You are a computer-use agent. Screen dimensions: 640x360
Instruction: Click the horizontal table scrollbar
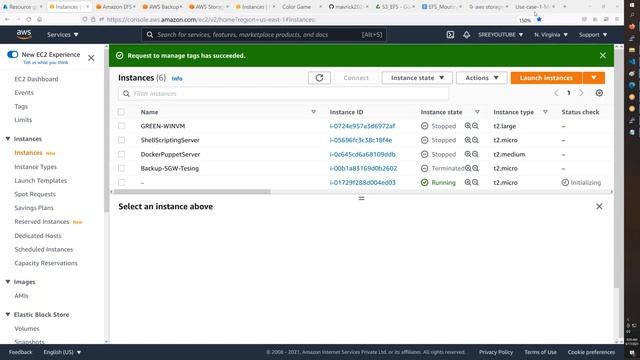coord(192,191)
